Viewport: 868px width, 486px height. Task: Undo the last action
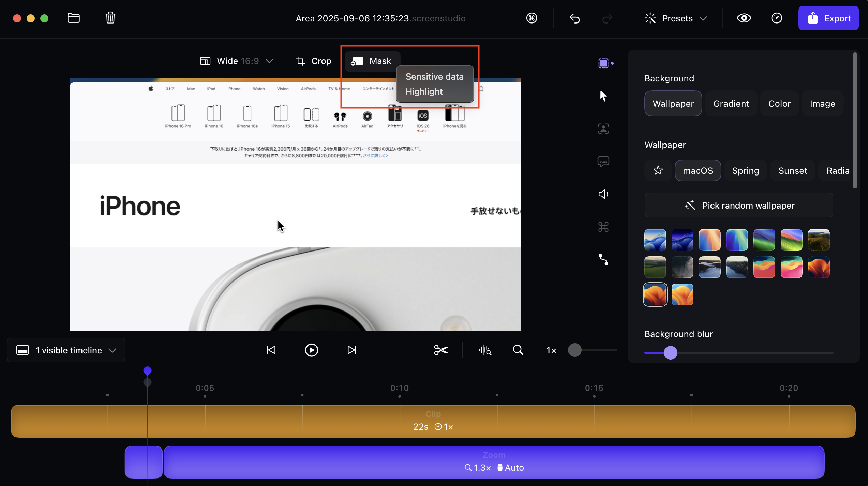[574, 18]
